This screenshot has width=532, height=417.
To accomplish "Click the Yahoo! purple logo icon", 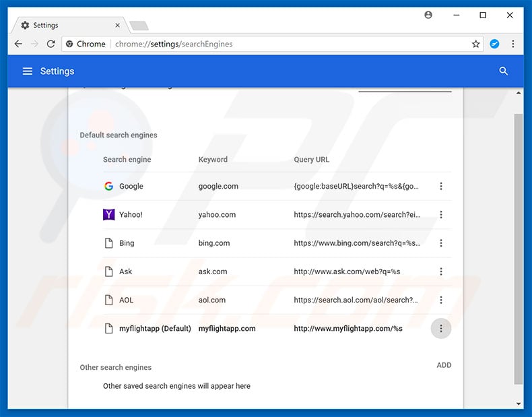I will 108,214.
